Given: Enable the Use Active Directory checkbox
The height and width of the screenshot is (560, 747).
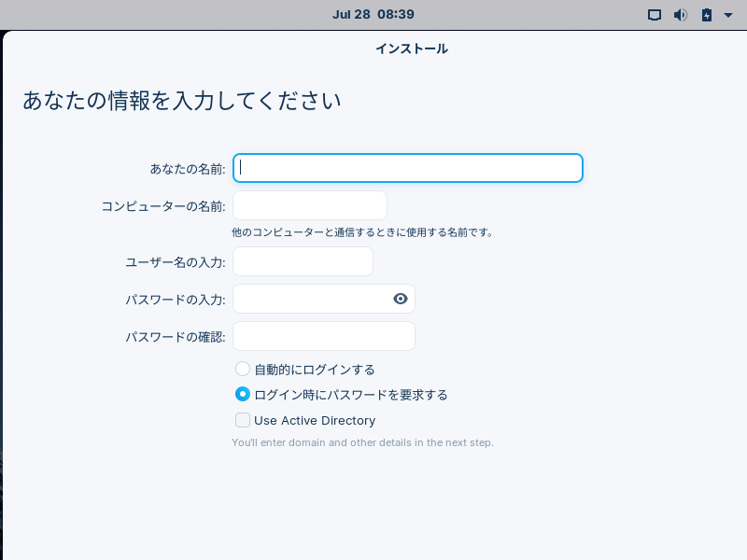Looking at the screenshot, I should pos(243,419).
